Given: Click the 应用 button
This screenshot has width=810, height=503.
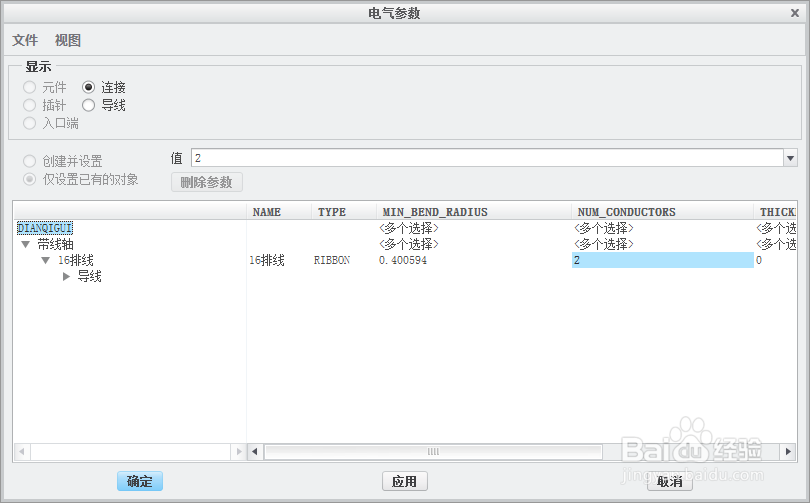Looking at the screenshot, I should click(404, 481).
